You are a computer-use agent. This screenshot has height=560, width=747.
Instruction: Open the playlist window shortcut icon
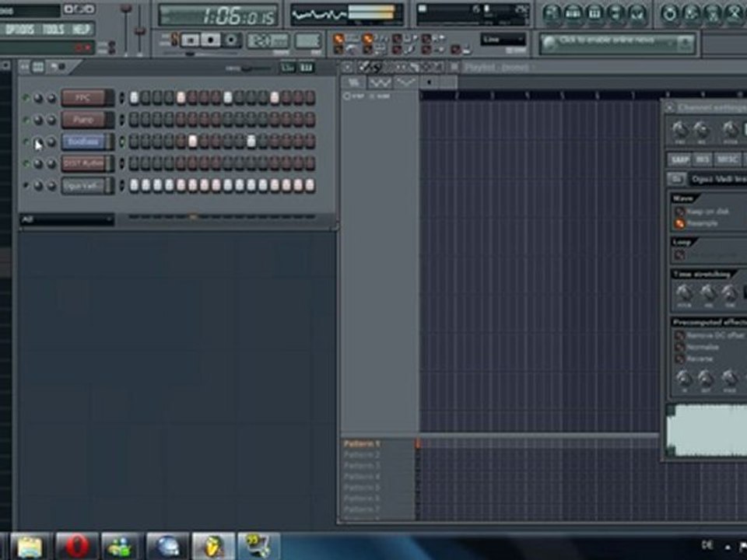[552, 14]
